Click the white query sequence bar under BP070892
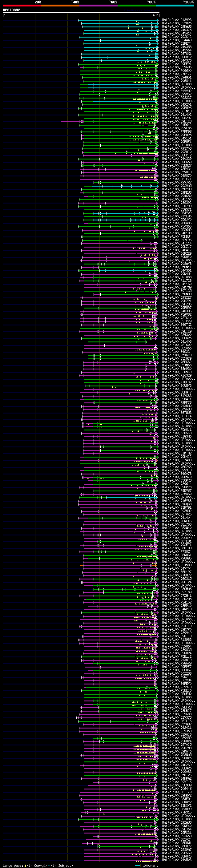 pyautogui.click(x=81, y=13)
